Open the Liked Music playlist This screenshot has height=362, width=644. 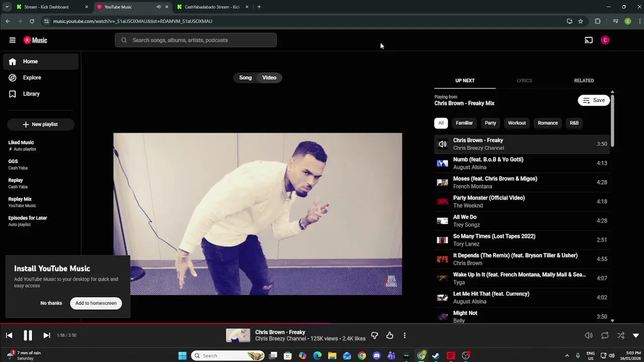pyautogui.click(x=41, y=145)
